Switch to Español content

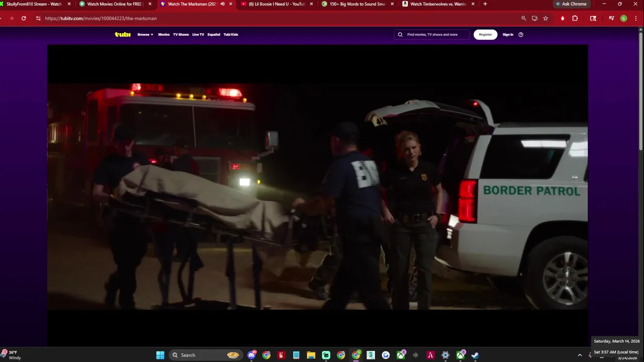tap(214, 35)
